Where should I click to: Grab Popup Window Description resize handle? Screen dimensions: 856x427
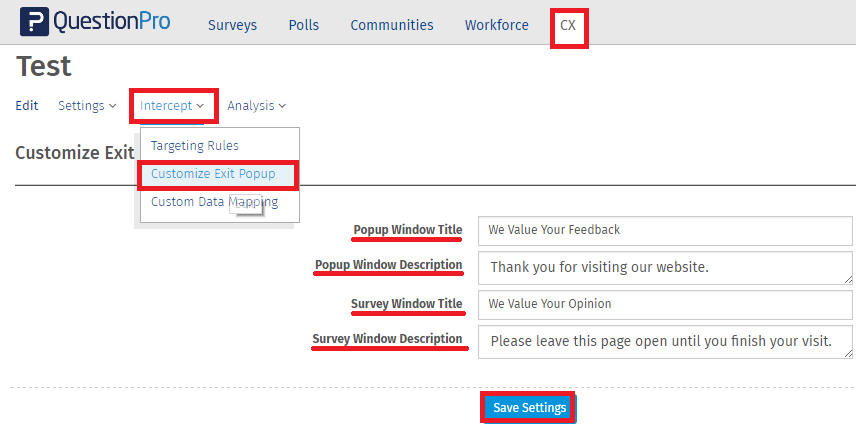click(849, 280)
